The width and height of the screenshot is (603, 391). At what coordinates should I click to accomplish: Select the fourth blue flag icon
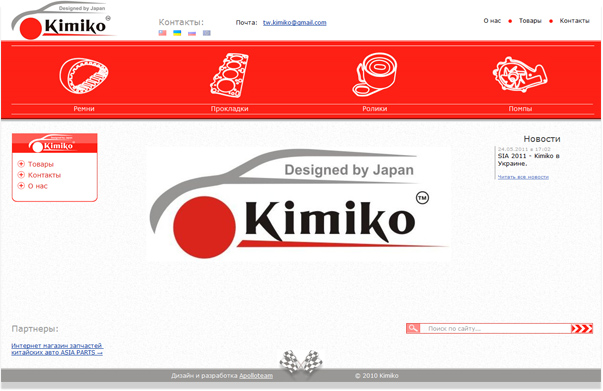(x=207, y=33)
